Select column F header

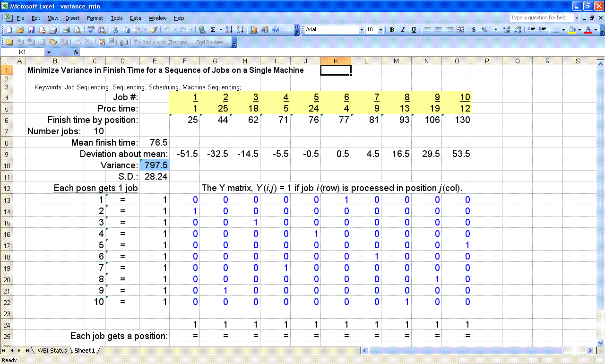(x=184, y=61)
